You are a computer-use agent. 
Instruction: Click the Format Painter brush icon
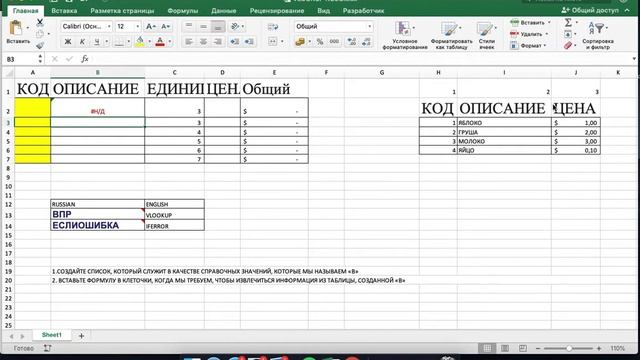click(40, 45)
